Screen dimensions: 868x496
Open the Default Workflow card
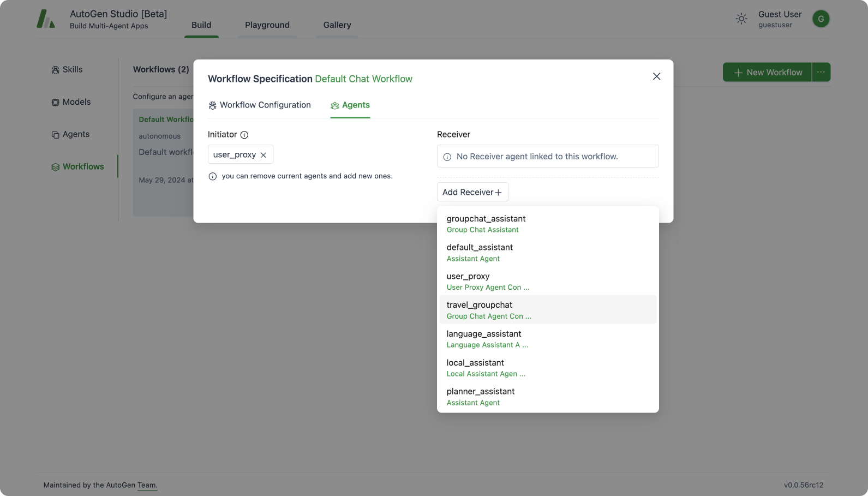pos(163,163)
